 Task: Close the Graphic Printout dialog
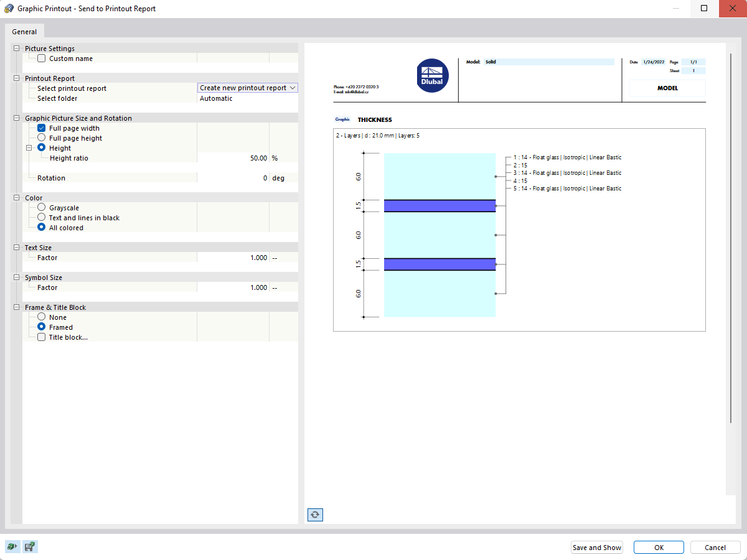point(733,9)
